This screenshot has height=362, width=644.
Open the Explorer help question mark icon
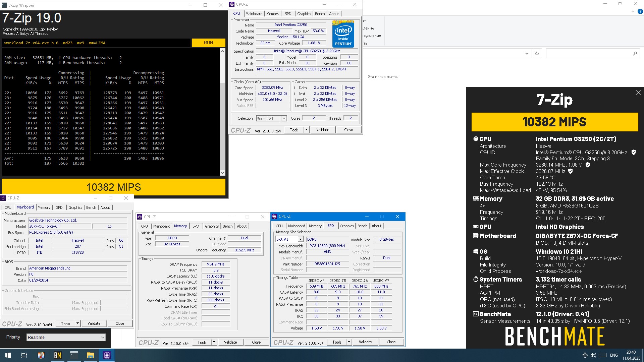640,11
